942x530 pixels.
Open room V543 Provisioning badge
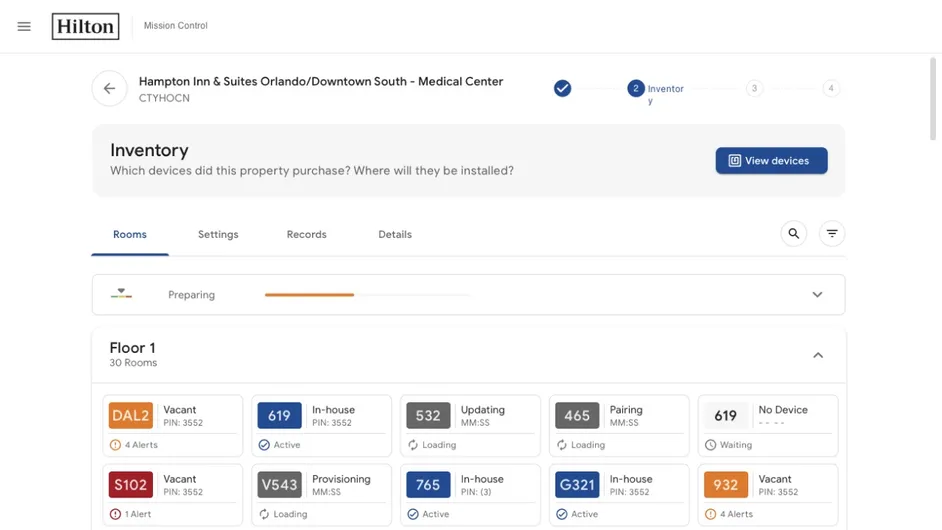coord(279,484)
